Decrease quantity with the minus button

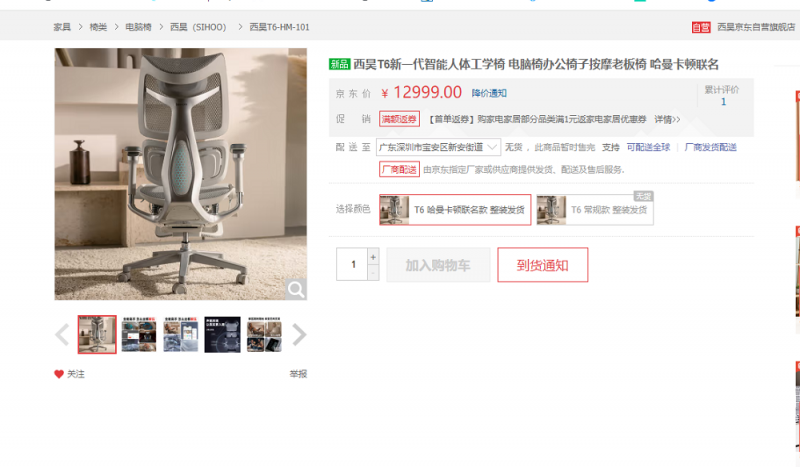click(x=373, y=273)
